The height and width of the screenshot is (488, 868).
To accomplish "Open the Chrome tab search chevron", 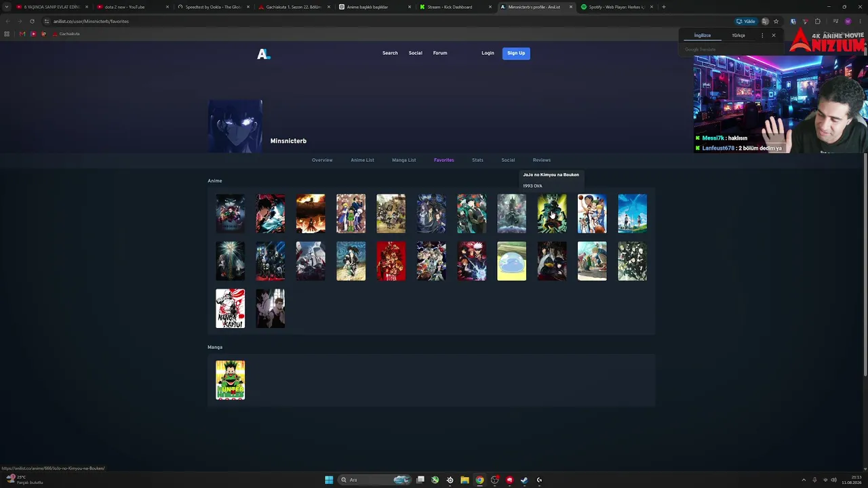I will [x=7, y=7].
